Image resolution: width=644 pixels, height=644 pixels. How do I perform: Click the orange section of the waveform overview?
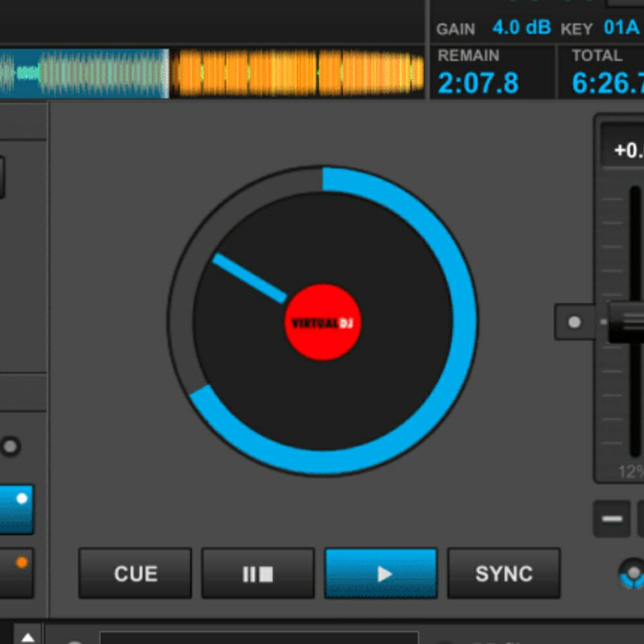296,73
